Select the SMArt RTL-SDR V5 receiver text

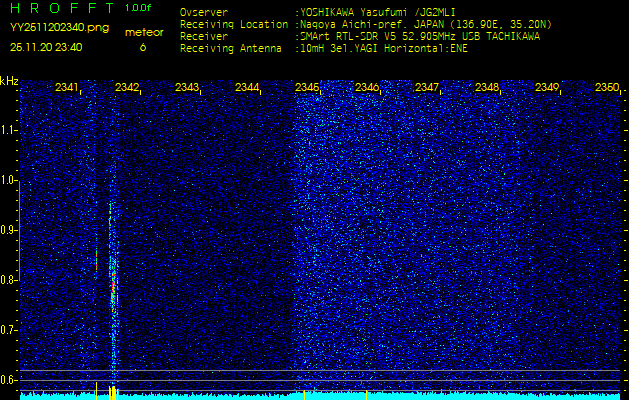[420, 37]
